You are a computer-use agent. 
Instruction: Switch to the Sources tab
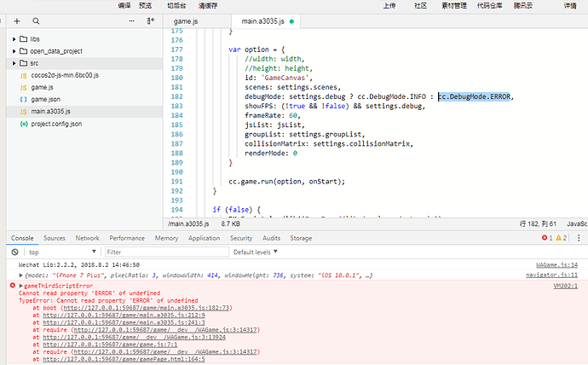click(54, 238)
